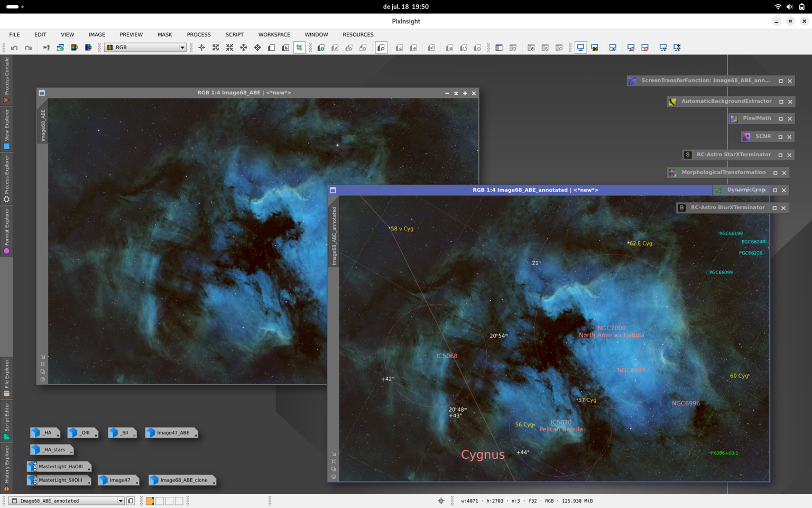Open the File Explorer side tab
The width and height of the screenshot is (812, 508).
click(6, 378)
